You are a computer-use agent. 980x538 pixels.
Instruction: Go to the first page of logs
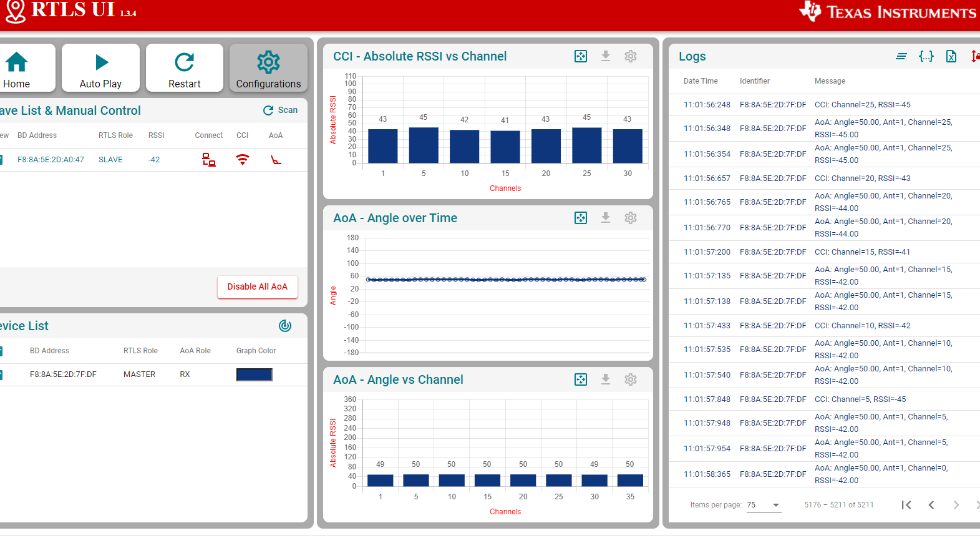pos(906,505)
